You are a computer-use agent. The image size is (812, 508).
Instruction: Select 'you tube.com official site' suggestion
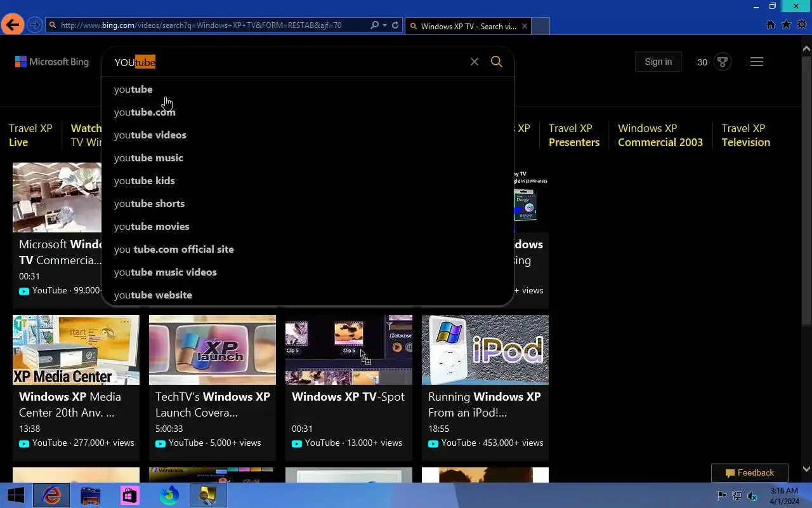click(308, 250)
